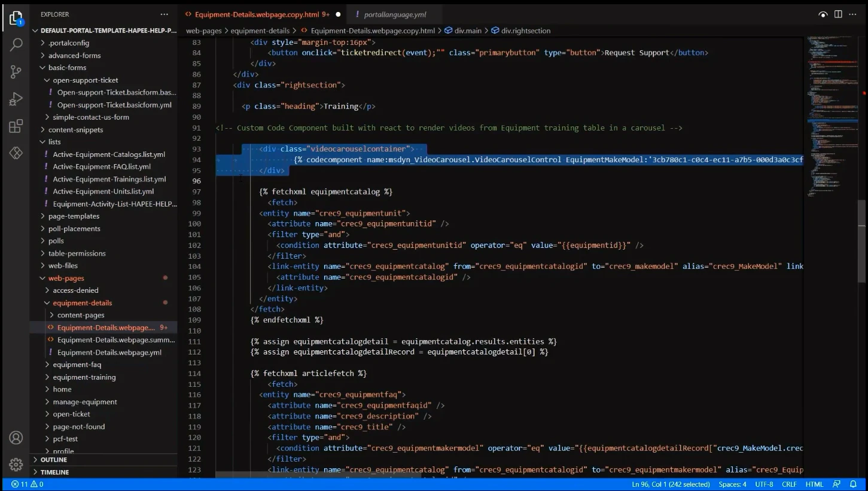Collapse the basic-forms folder
Screen dimensions: 868x491
point(67,68)
